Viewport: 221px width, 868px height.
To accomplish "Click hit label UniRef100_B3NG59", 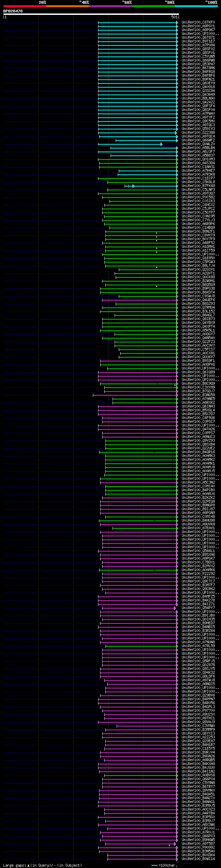I will coord(198,395).
